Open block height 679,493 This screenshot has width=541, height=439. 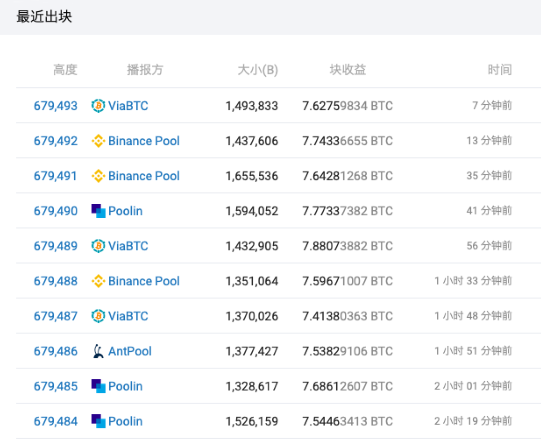(x=56, y=106)
